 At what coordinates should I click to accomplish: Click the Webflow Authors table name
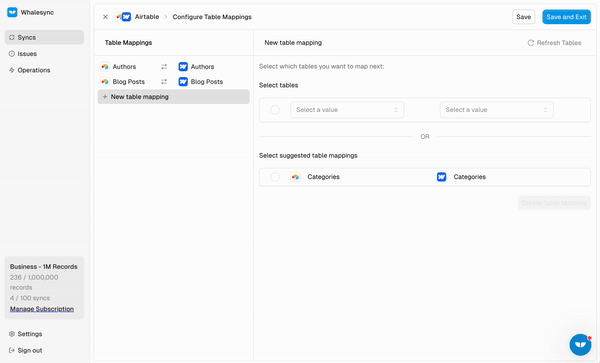(x=202, y=67)
